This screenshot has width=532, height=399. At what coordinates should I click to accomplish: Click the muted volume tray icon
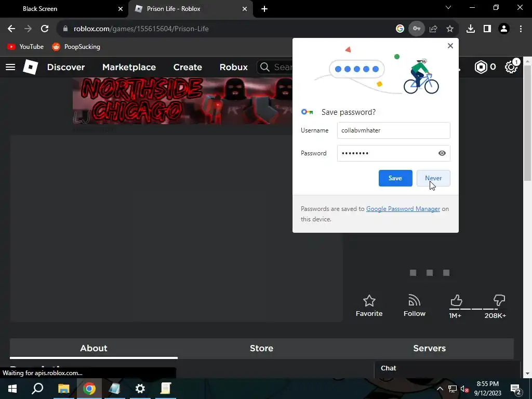coord(465,389)
